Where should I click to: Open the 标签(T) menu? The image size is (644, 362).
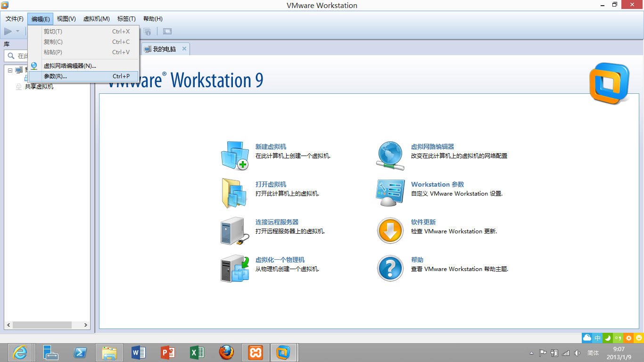coord(126,19)
